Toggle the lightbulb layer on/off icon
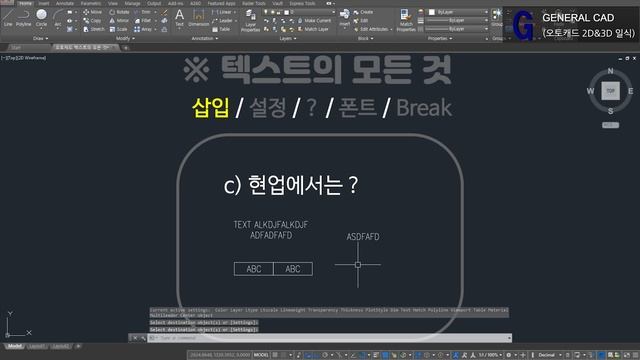Viewport: 640px width, 360px height. point(266,12)
